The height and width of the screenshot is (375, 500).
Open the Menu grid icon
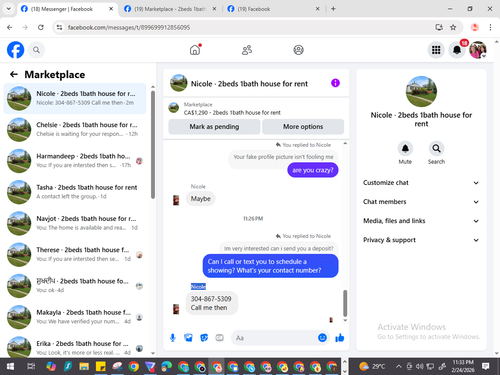(436, 50)
